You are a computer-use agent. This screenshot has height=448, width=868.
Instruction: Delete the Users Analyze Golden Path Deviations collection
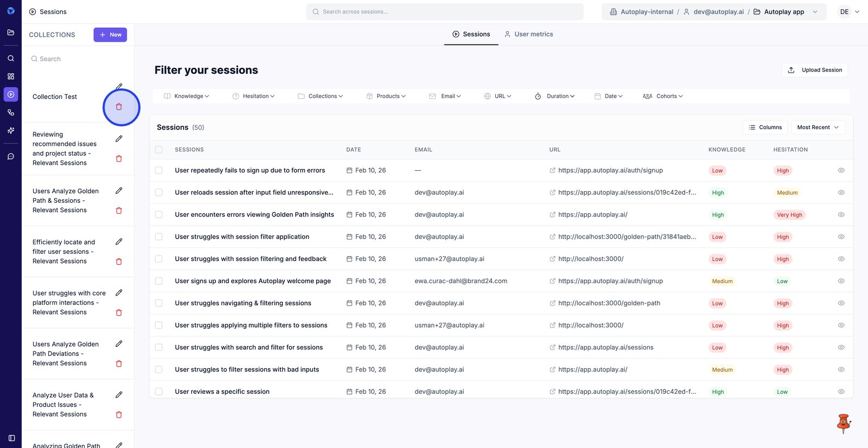click(x=119, y=363)
